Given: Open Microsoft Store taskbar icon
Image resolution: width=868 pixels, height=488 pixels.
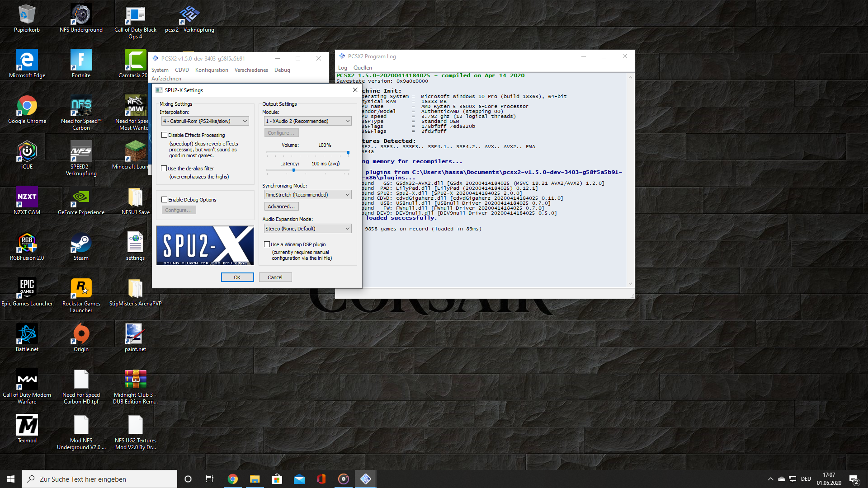Looking at the screenshot, I should point(277,479).
